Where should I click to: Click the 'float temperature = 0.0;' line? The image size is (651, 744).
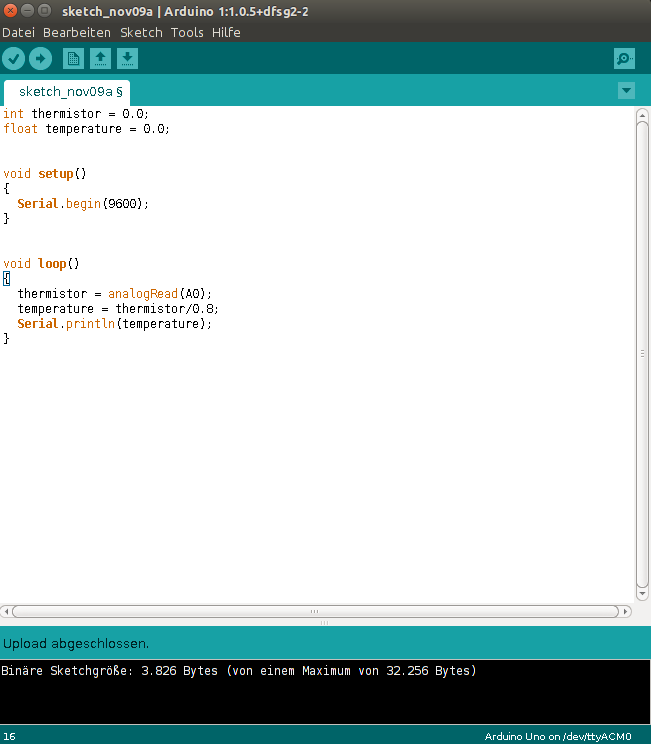(x=86, y=129)
